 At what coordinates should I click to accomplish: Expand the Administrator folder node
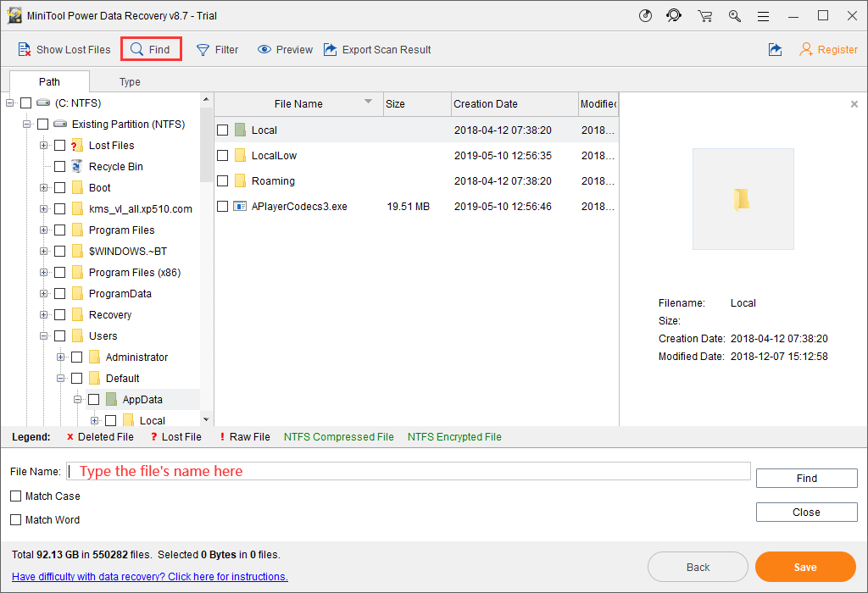coord(61,357)
